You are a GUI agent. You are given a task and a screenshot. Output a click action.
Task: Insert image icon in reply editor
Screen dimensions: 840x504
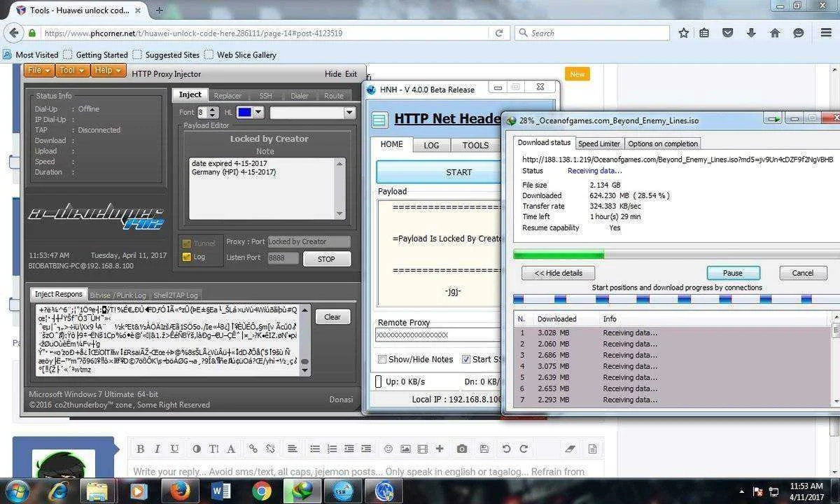tap(405, 449)
